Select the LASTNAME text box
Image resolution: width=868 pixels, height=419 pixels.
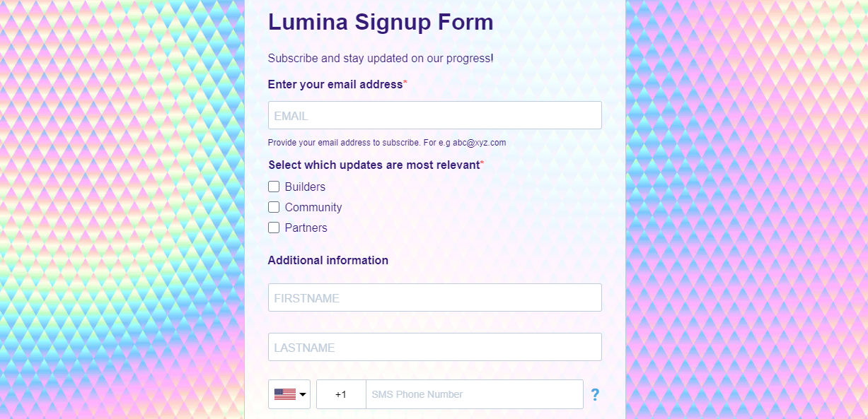point(435,347)
